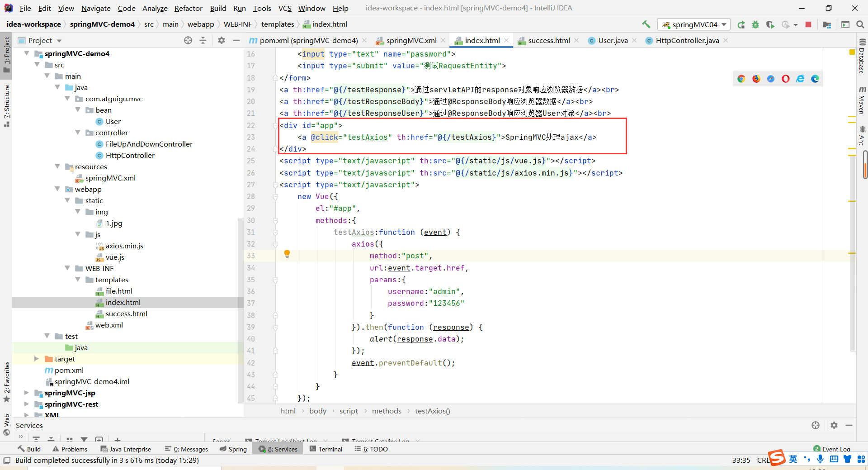Toggle the Project tool window side button
The height and width of the screenshot is (470, 868).
pyautogui.click(x=6, y=55)
